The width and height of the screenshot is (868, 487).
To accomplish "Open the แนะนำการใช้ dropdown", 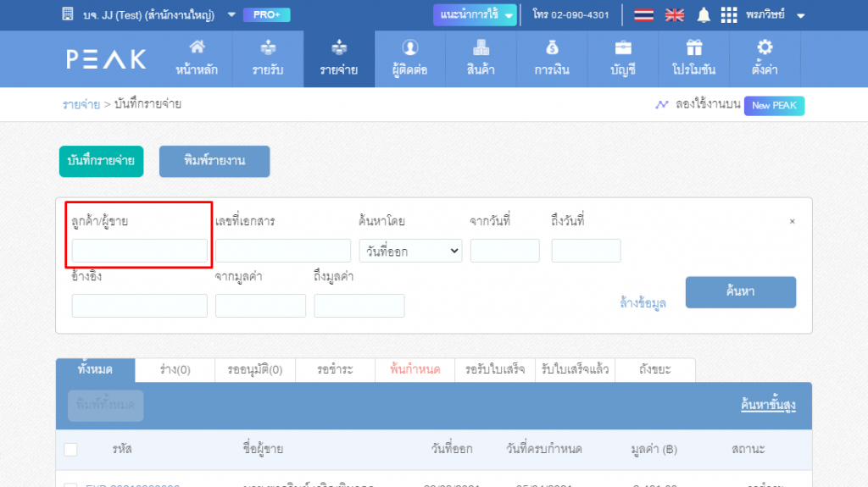I will coord(475,15).
